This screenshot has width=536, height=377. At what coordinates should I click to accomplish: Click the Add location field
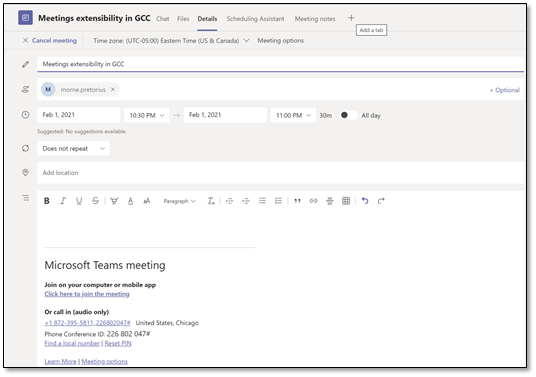280,173
